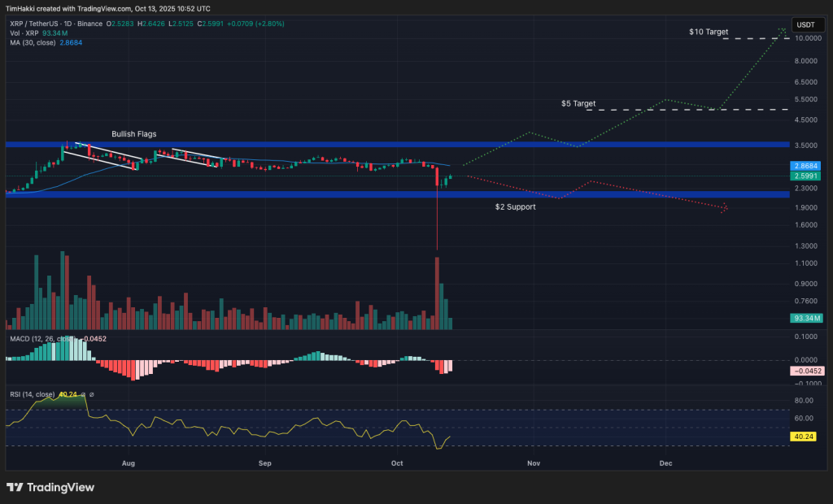
Task: Click the TradingView logo at bottom left
Action: [x=50, y=489]
